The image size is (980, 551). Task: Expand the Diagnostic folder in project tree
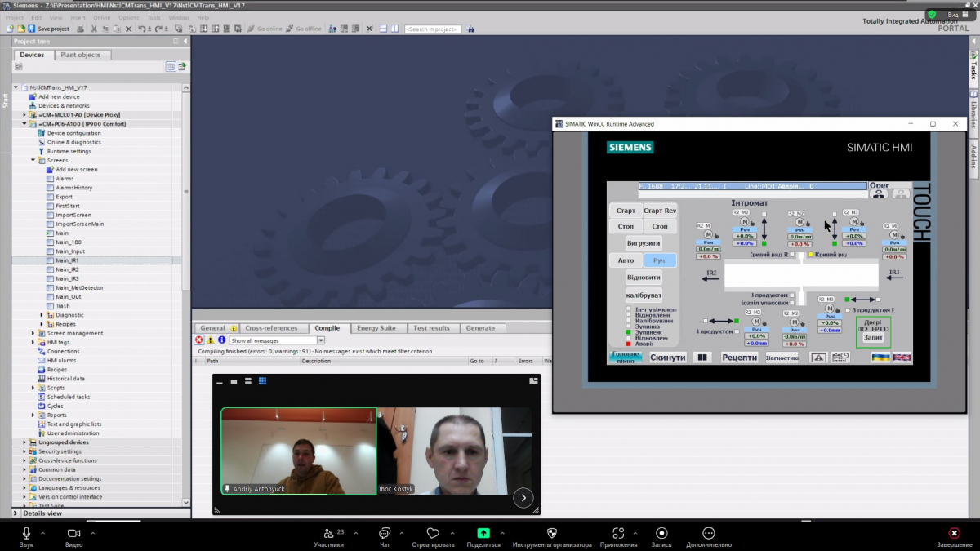point(42,315)
